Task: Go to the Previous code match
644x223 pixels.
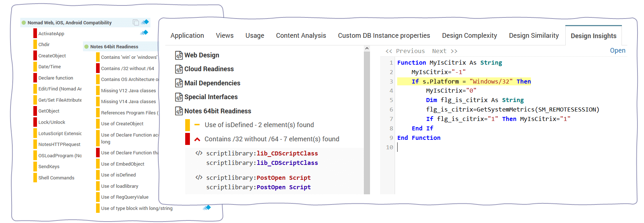Action: (405, 51)
